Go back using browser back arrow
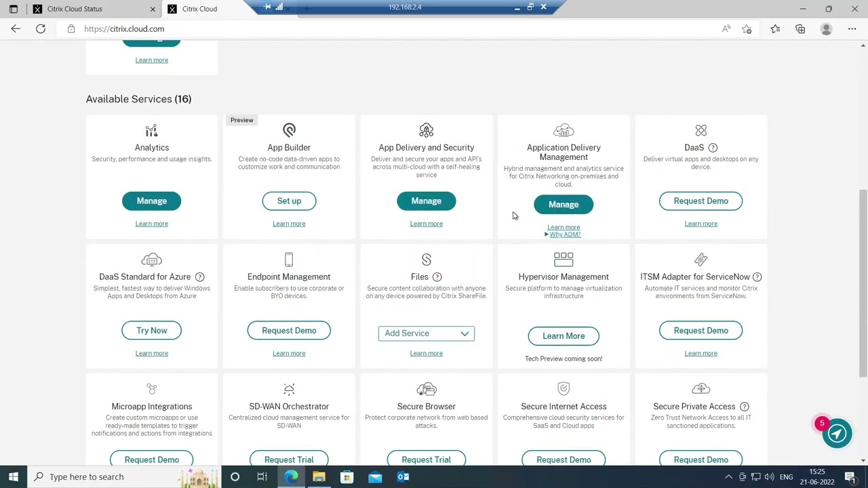The image size is (868, 488). pyautogui.click(x=16, y=29)
